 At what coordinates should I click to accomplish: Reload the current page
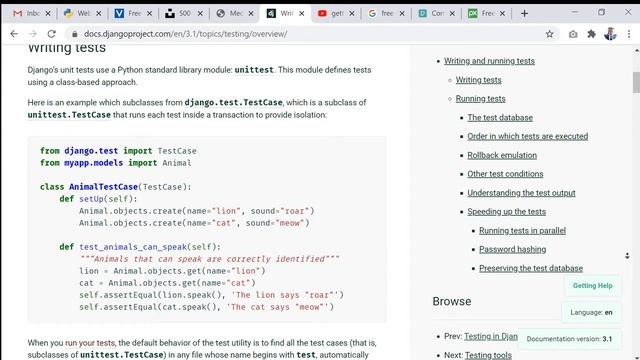coord(51,34)
